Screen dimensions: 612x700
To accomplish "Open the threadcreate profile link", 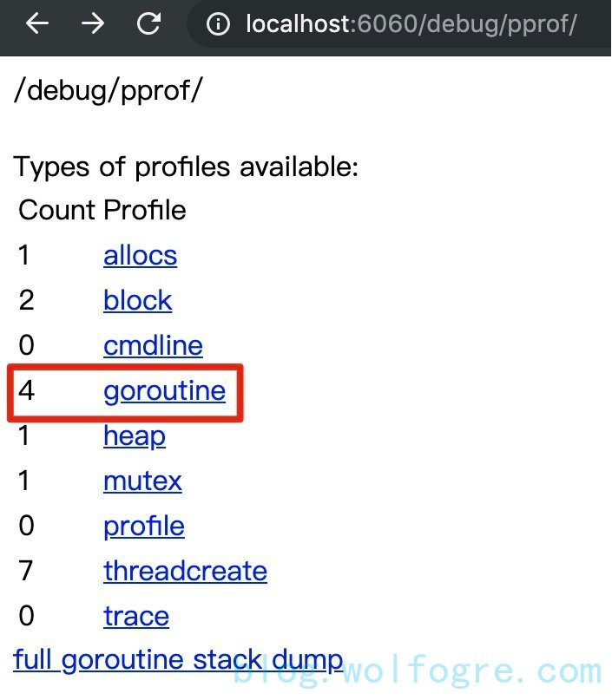I will (185, 571).
